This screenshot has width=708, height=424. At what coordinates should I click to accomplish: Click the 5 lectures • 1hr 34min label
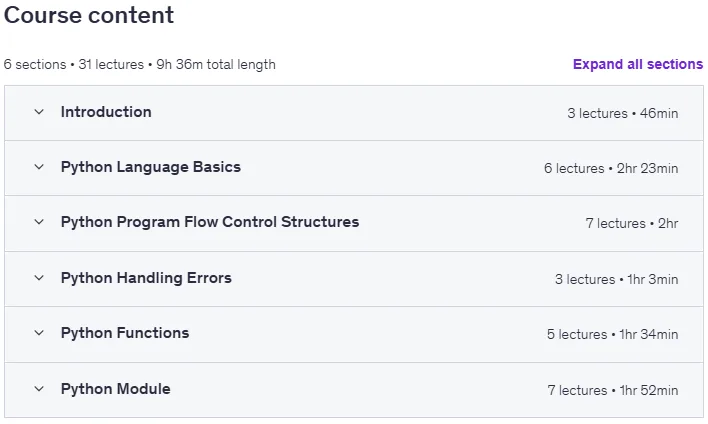pos(612,335)
